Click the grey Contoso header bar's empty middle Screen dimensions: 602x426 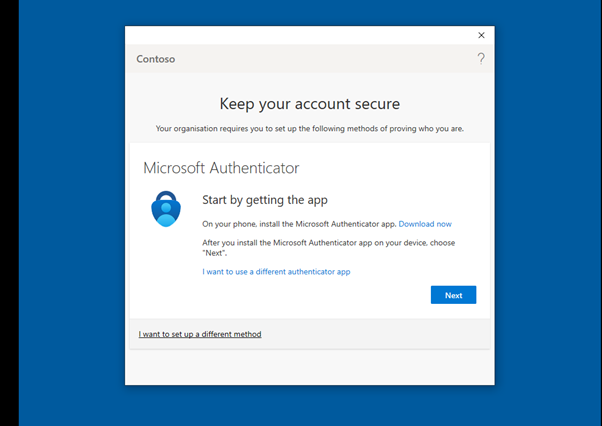pyautogui.click(x=324, y=59)
